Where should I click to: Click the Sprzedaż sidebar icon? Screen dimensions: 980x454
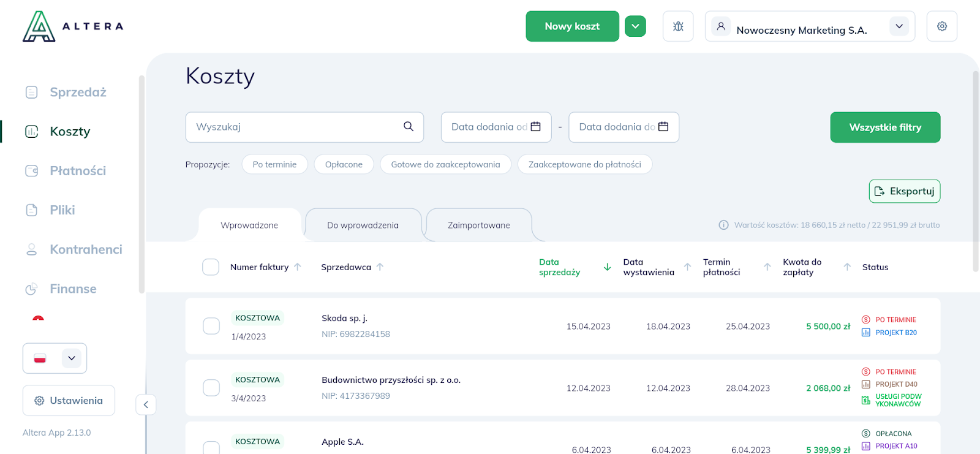coord(32,92)
